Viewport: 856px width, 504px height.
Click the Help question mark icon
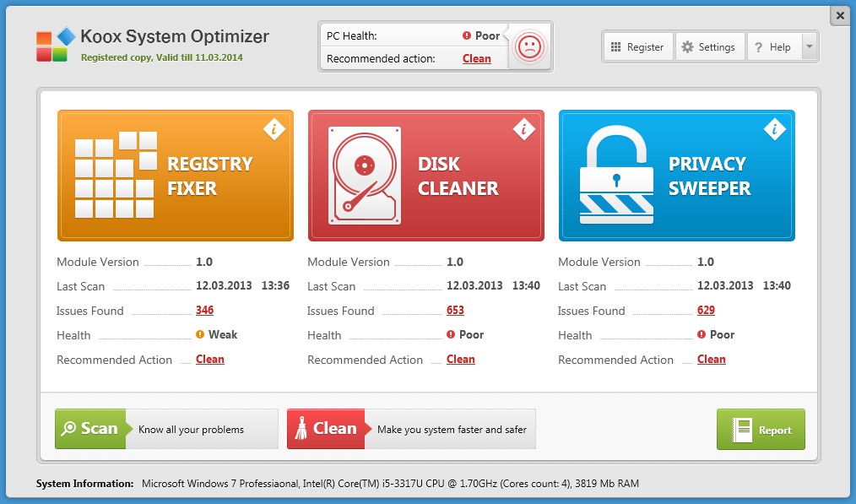pyautogui.click(x=758, y=47)
